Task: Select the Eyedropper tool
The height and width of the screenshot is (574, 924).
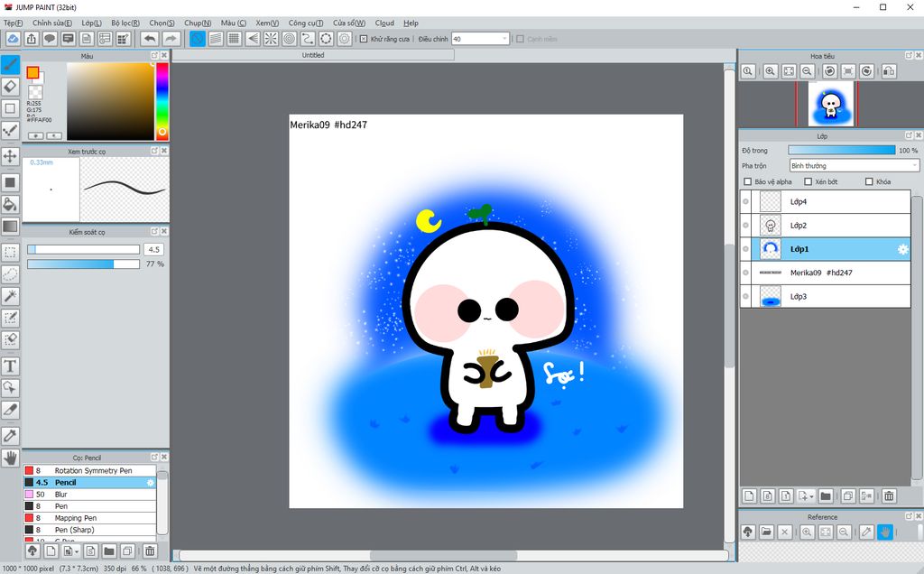Action: point(10,436)
